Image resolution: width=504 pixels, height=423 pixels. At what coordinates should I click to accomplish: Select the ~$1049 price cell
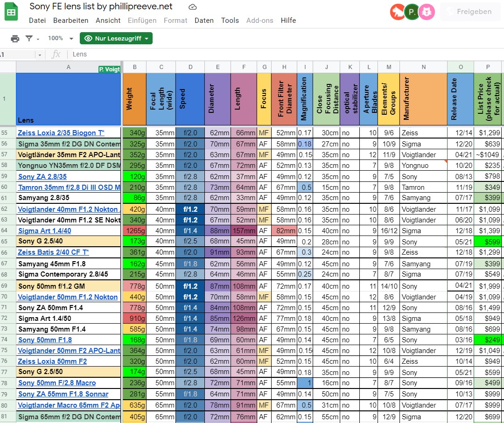[488, 155]
